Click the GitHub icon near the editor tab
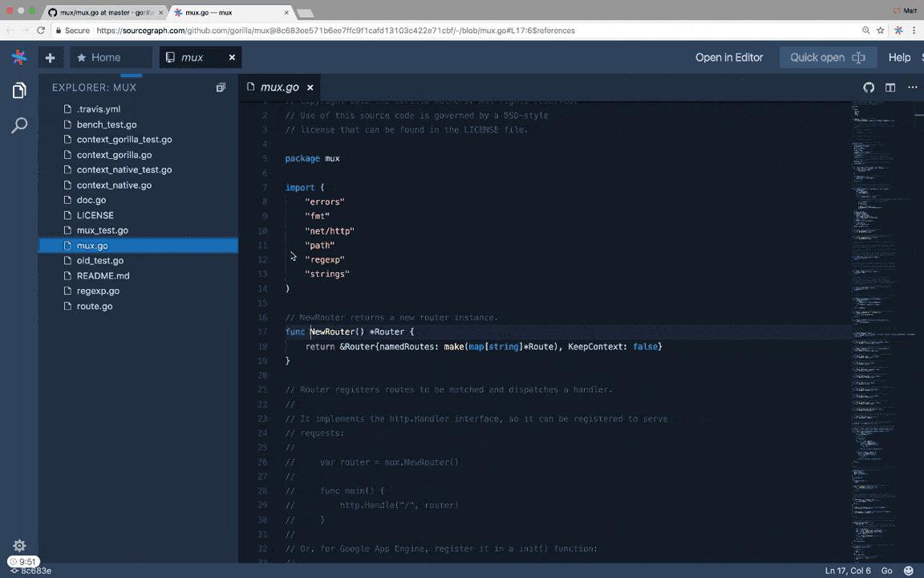924x578 pixels. point(869,88)
